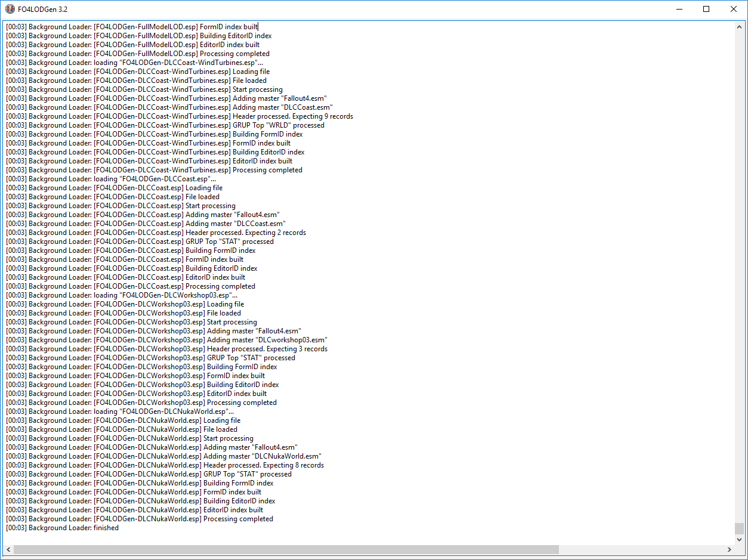
Task: Click DLCCoast.esp 'Processing completed' line
Action: pos(131,286)
